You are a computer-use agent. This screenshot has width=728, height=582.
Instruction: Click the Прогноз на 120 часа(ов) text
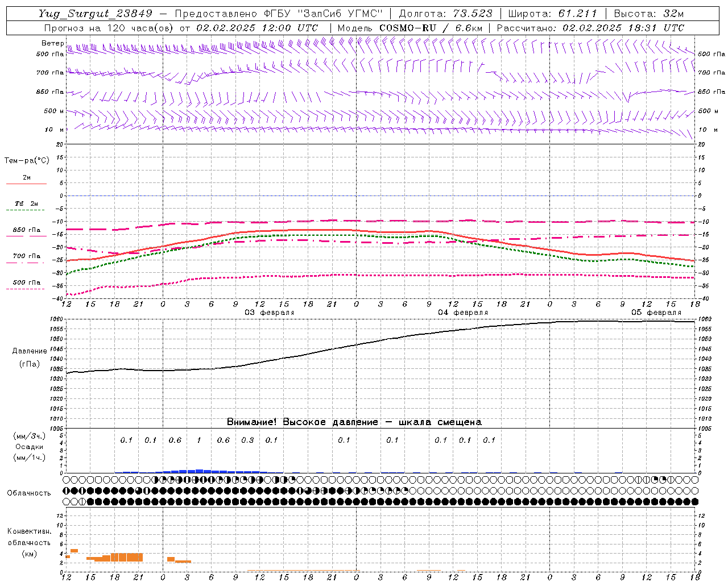(109, 28)
